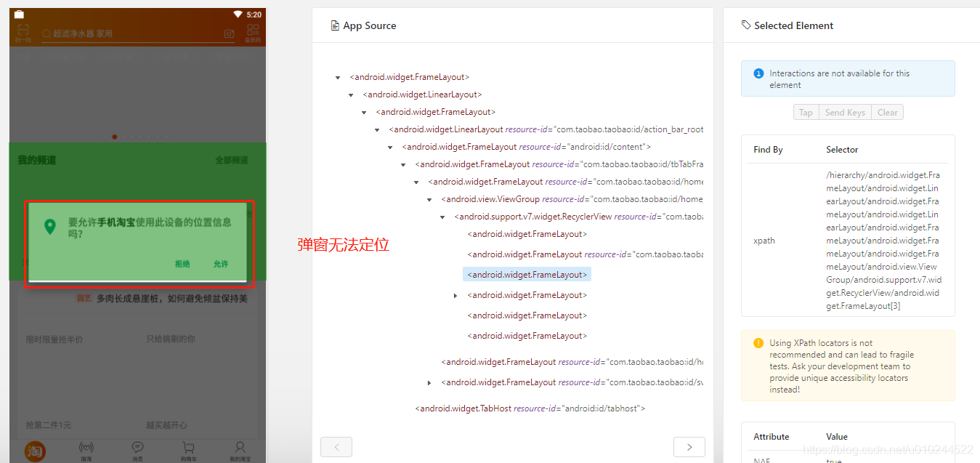Image resolution: width=980 pixels, height=463 pixels.
Task: Tap 抢第二件1元 text in phone view
Action: coord(49,425)
